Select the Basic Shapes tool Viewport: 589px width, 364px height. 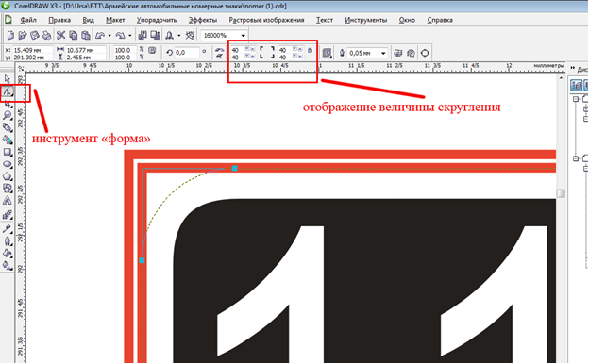coord(8,189)
